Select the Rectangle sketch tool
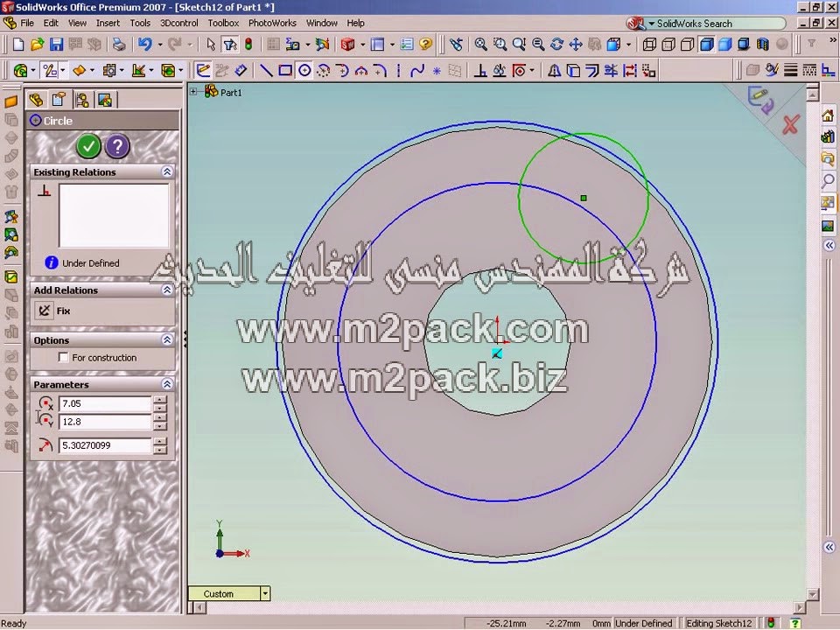 [x=285, y=70]
